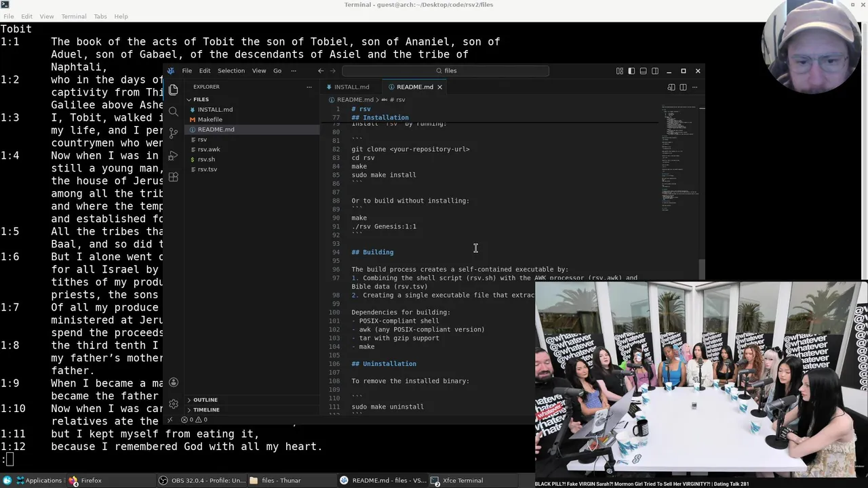The height and width of the screenshot is (488, 868).
Task: Open the Search view in activity bar
Action: tap(174, 111)
